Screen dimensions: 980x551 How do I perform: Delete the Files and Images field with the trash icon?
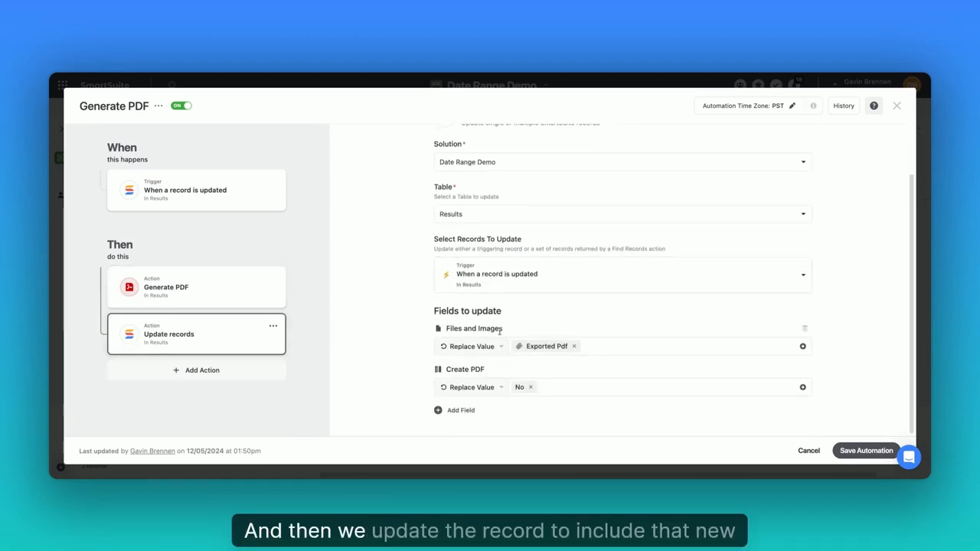805,328
